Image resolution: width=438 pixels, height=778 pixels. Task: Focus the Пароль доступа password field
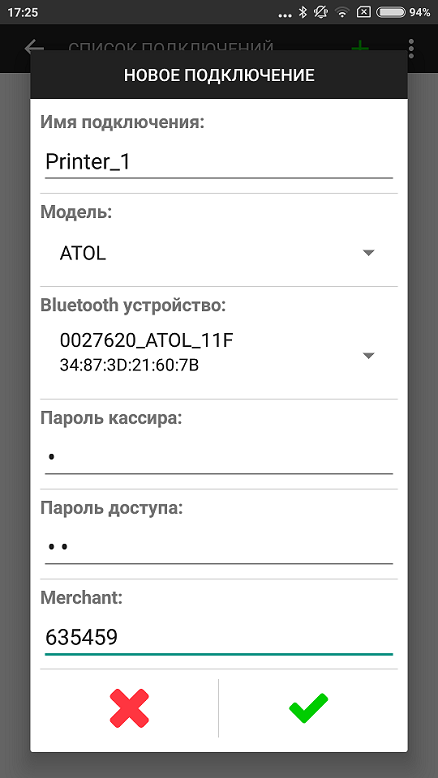click(219, 547)
